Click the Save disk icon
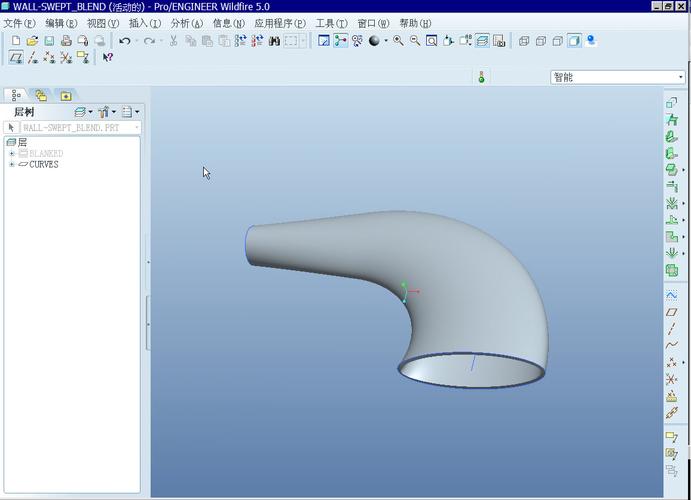691x500 pixels. pyautogui.click(x=48, y=41)
